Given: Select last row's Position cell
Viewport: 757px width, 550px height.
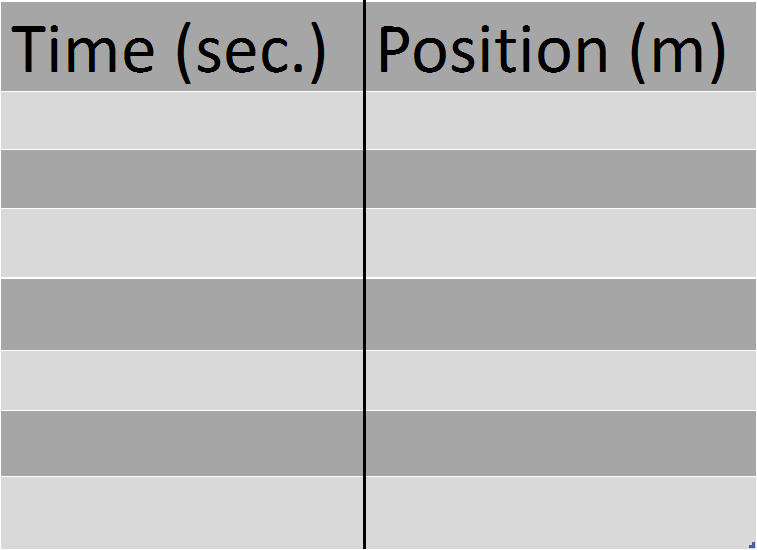Looking at the screenshot, I should [560, 512].
